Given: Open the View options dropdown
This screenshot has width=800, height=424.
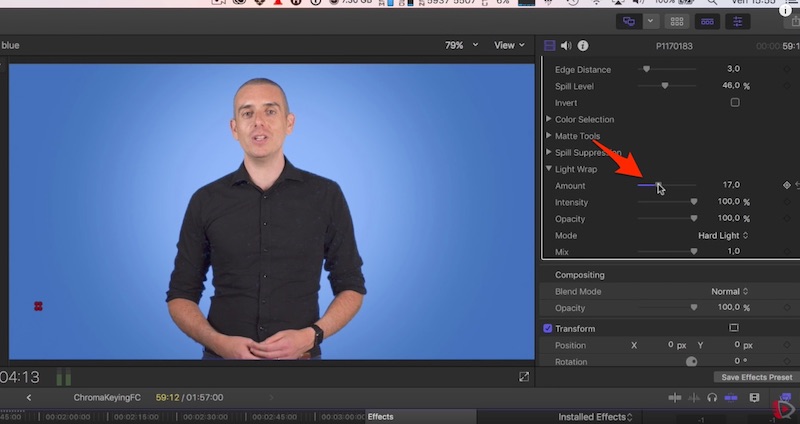Looking at the screenshot, I should [x=509, y=45].
